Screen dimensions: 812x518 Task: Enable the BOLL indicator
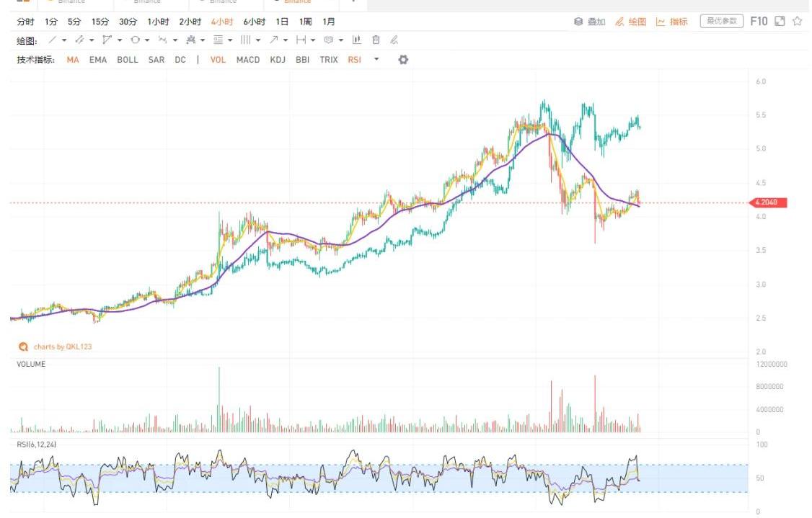pyautogui.click(x=128, y=60)
